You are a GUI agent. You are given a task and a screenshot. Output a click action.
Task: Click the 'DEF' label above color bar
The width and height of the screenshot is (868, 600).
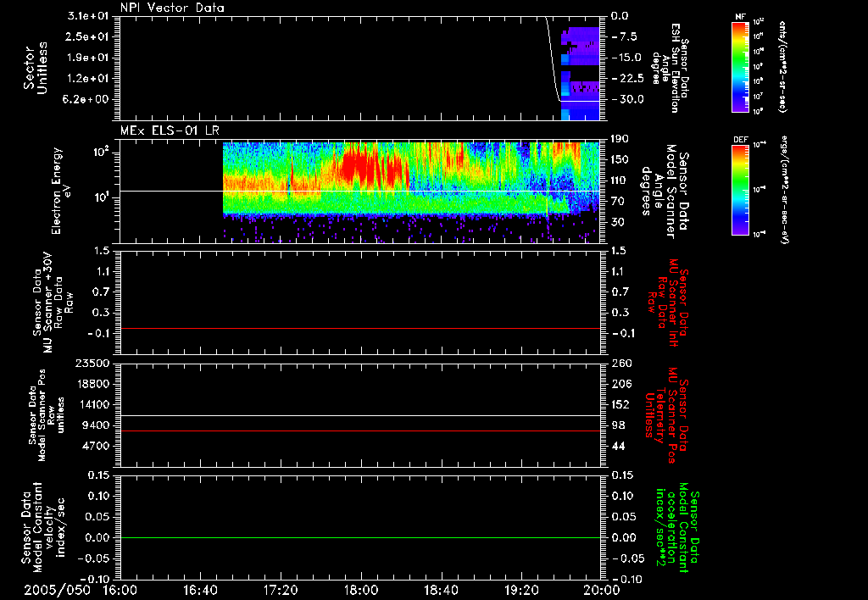741,140
